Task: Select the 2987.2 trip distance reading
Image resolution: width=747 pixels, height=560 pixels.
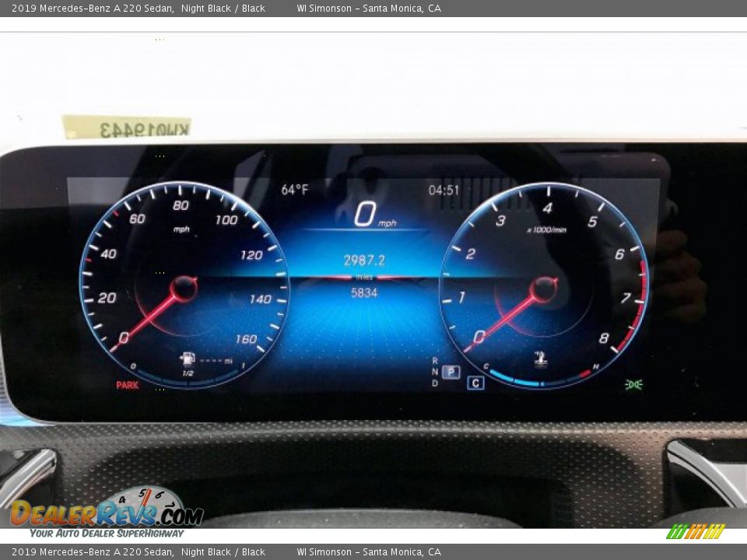Action: coord(364,261)
